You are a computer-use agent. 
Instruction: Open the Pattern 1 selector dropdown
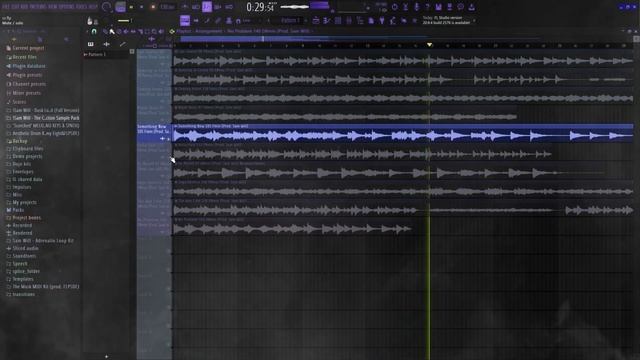[291, 20]
